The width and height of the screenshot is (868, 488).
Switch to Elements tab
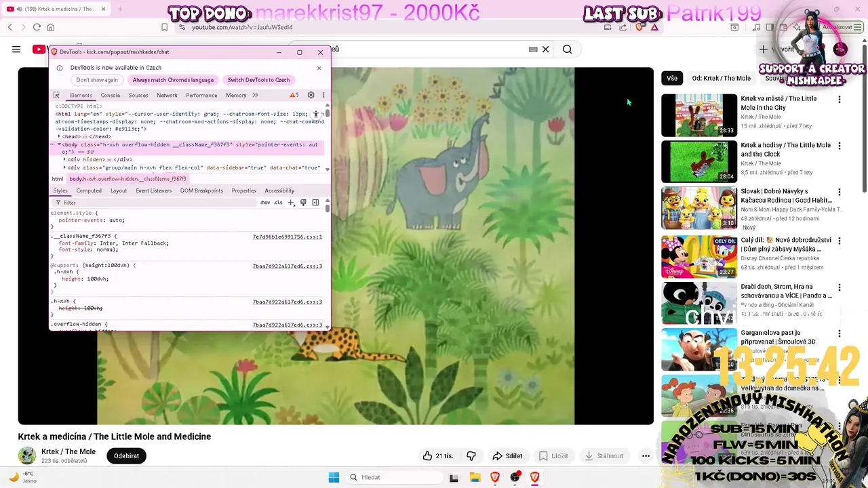pos(81,95)
